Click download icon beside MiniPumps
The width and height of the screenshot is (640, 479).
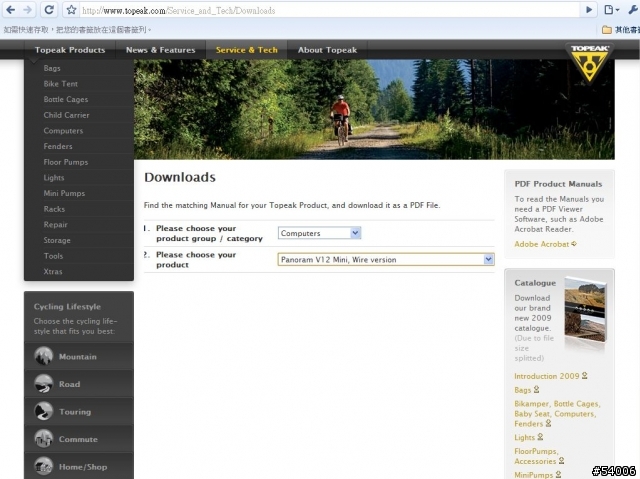tap(558, 475)
